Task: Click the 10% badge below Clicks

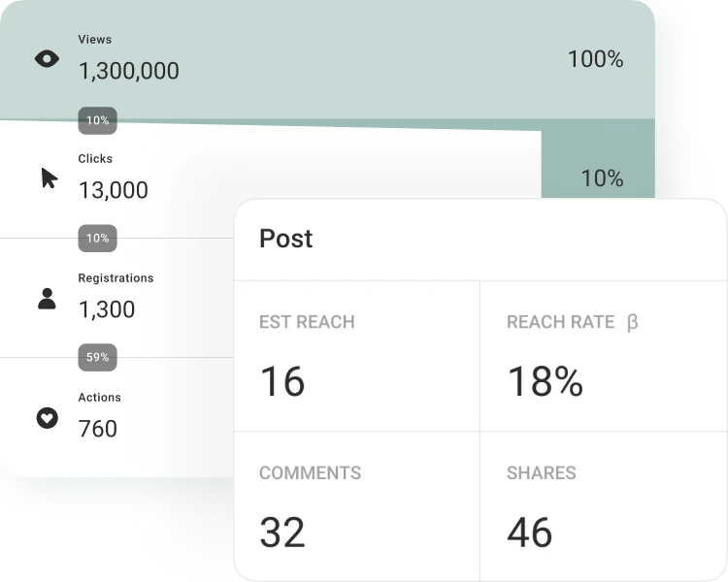Action: (97, 239)
